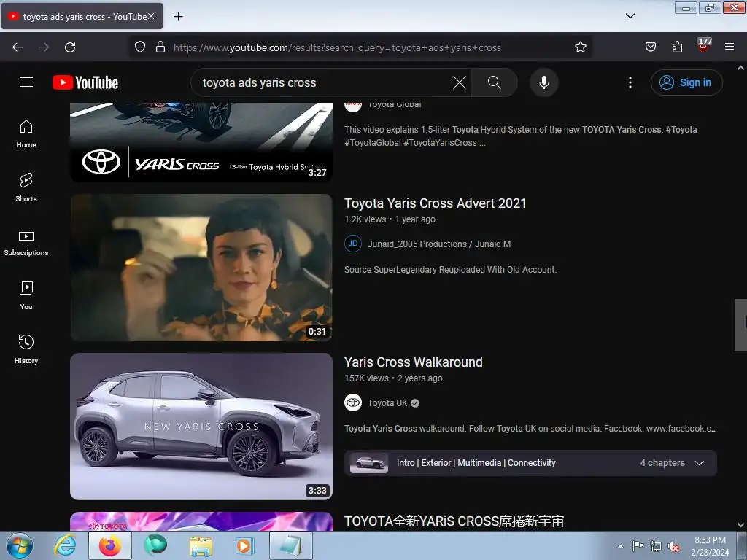Image resolution: width=747 pixels, height=560 pixels.
Task: Click the network tray icon
Action: point(656,547)
